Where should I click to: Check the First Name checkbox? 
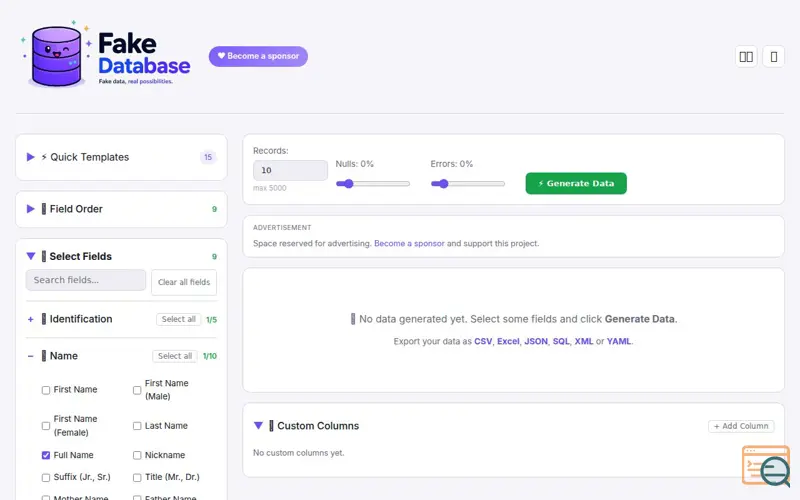pos(46,390)
